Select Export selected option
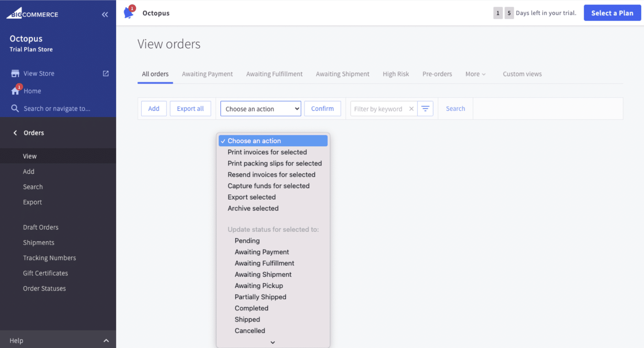644x348 pixels. point(273,197)
